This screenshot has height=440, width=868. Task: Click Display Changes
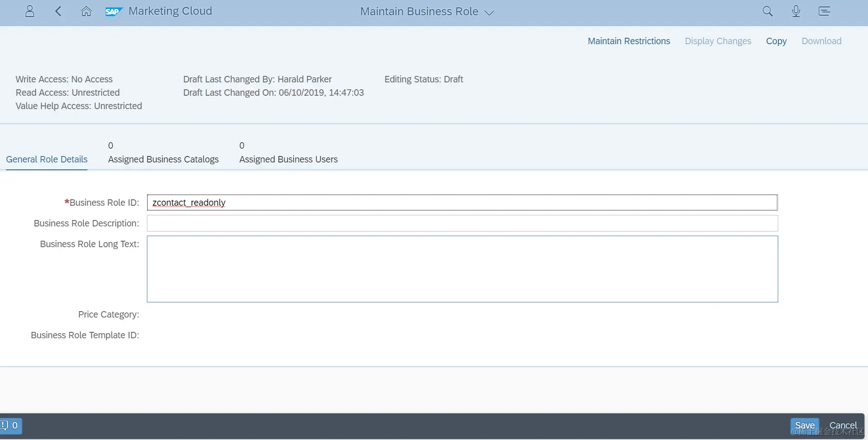(x=718, y=41)
